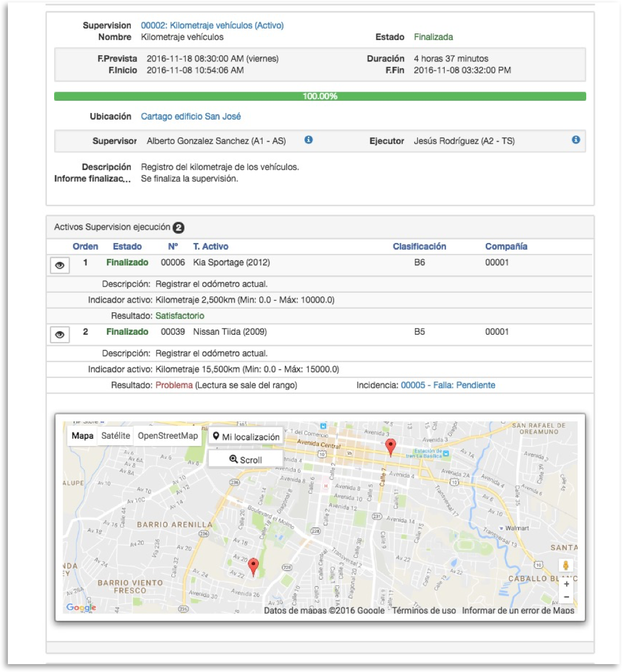Click the 100.00% green progress bar
Image resolution: width=622 pixels, height=672 pixels.
coord(320,96)
